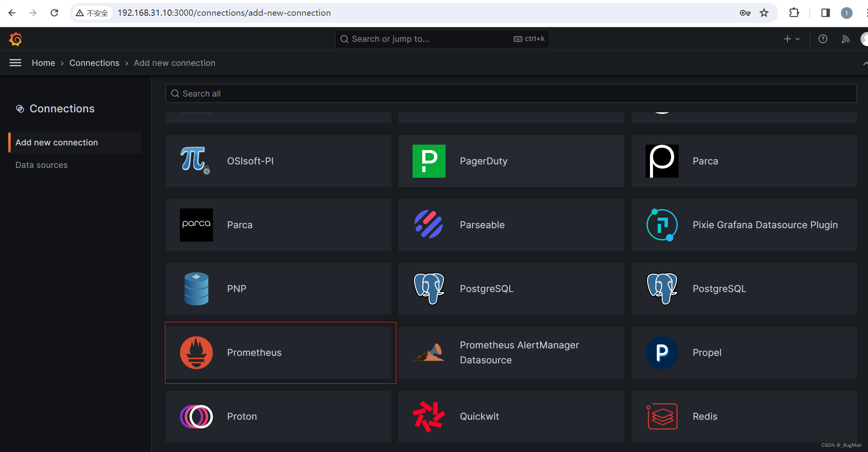This screenshot has width=868, height=452.
Task: Open the hamburger navigation menu
Action: pos(15,63)
